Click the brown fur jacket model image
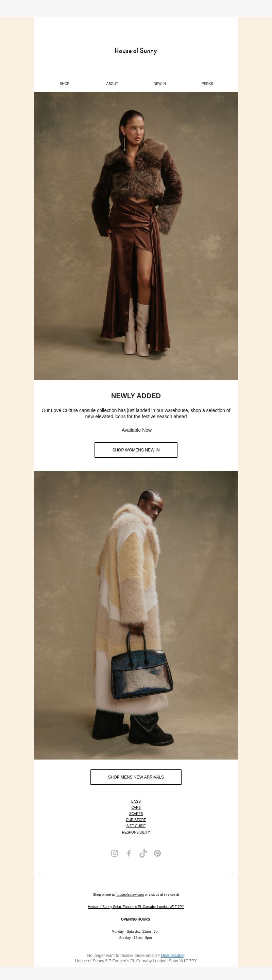Screen dimensions: 272x980 coord(136,236)
